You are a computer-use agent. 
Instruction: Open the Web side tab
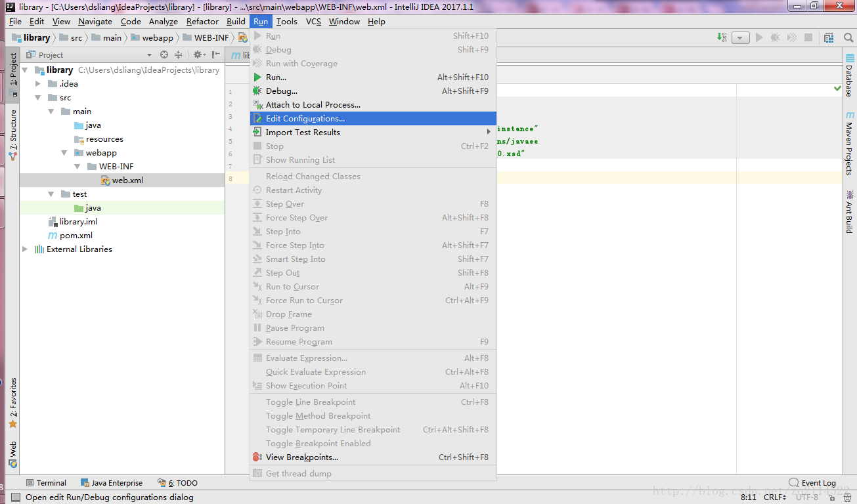coord(13,454)
